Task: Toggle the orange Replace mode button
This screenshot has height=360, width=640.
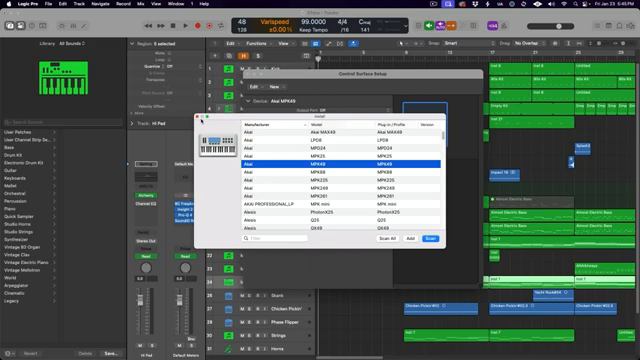Action: pyautogui.click(x=451, y=26)
